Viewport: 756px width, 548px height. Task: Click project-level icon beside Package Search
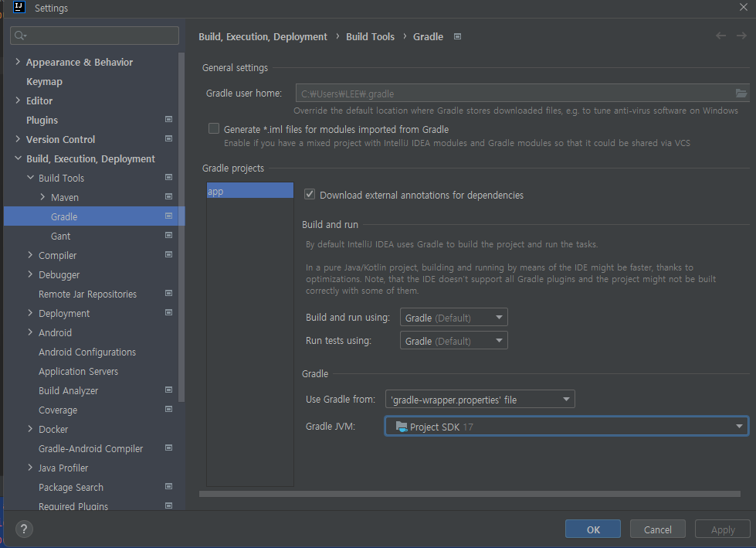169,486
